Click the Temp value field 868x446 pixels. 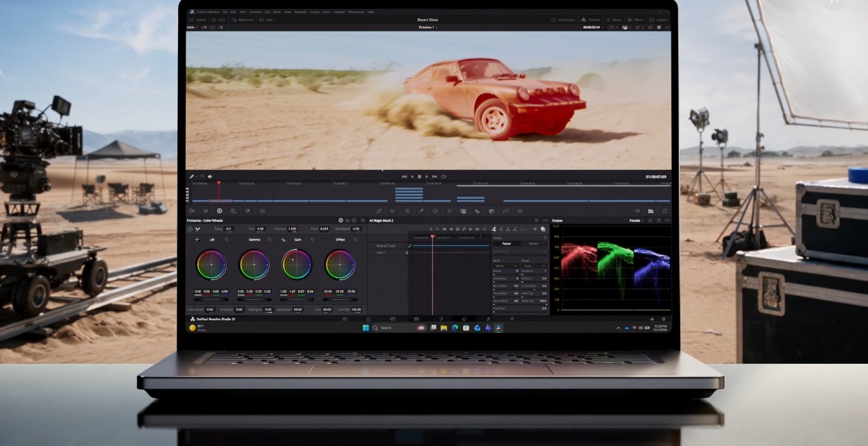(228, 229)
